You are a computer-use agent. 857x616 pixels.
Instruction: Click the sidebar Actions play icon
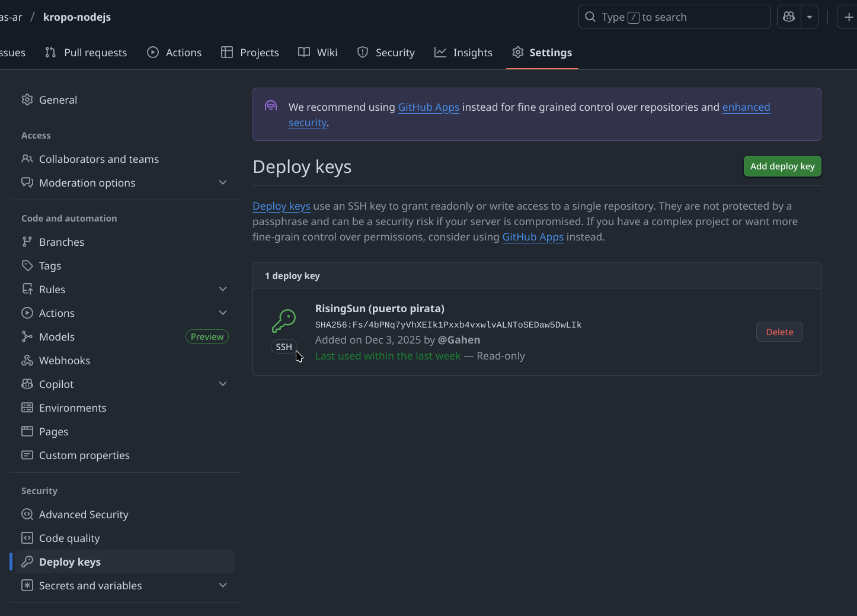coord(27,313)
